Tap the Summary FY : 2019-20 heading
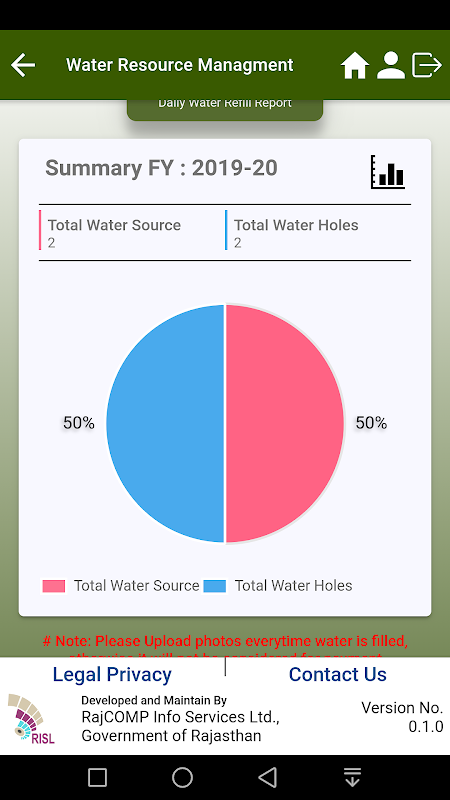This screenshot has width=450, height=800. [x=161, y=168]
